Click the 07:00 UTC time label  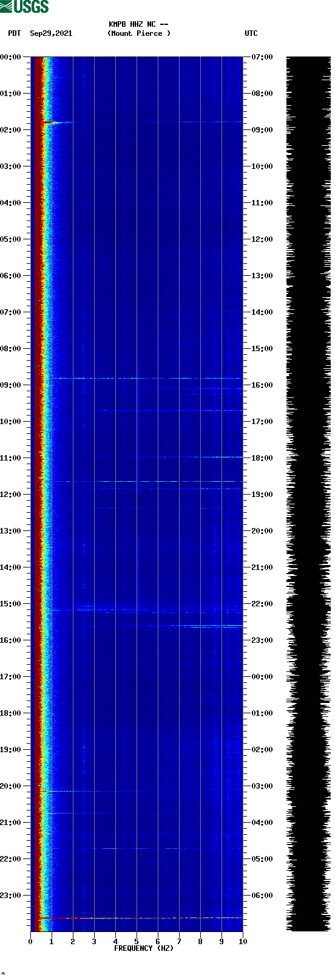click(262, 57)
